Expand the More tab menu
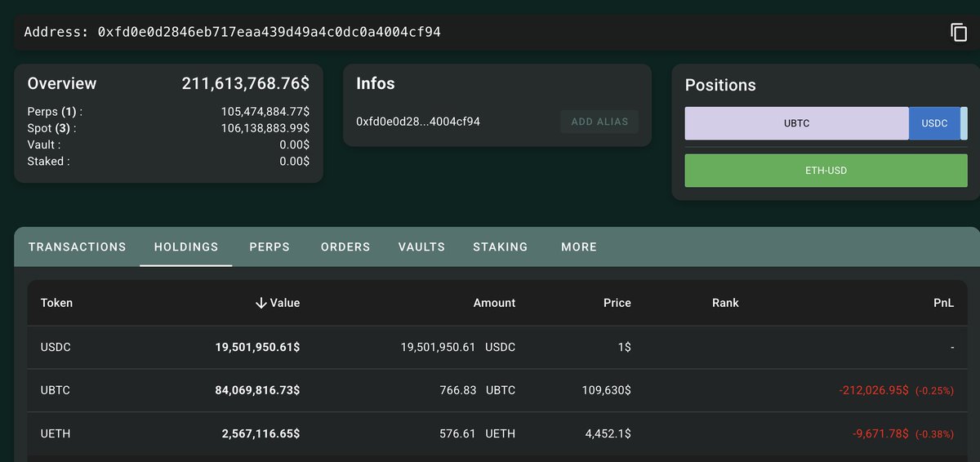 point(579,247)
